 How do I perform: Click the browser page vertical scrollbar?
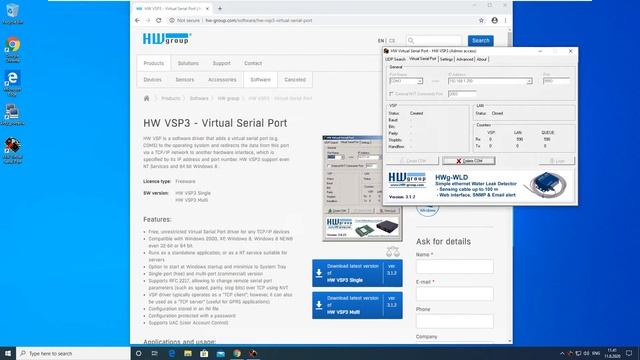point(510,186)
